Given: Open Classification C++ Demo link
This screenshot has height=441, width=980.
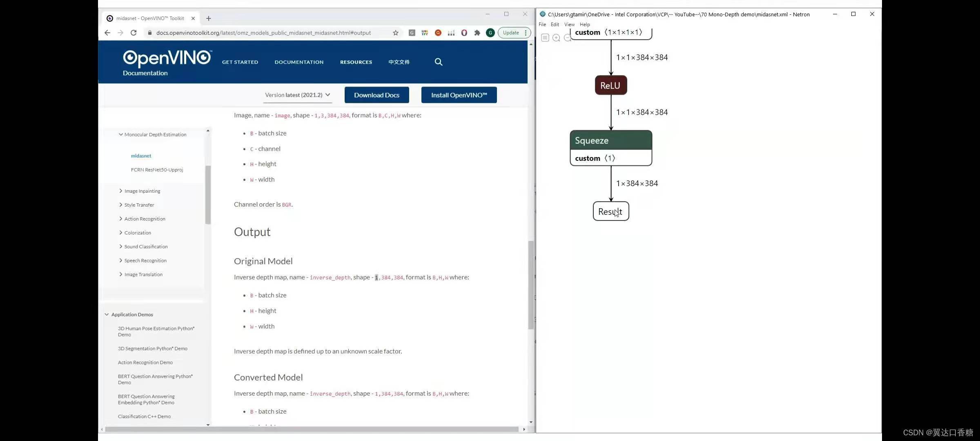Looking at the screenshot, I should tap(144, 416).
